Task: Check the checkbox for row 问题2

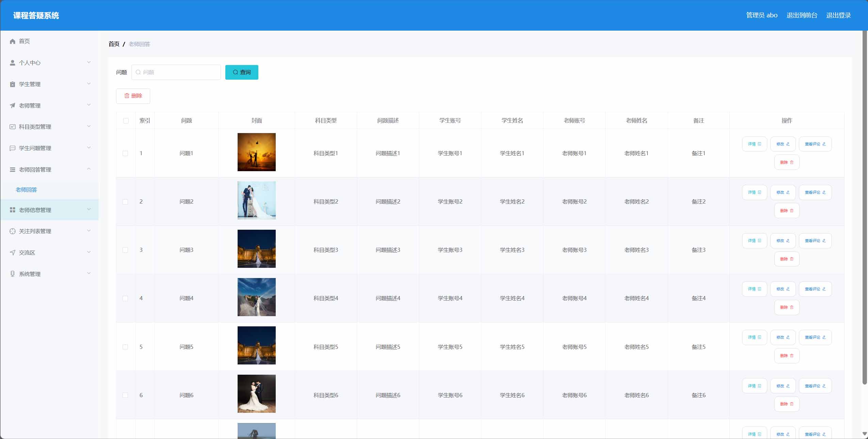Action: [x=125, y=202]
